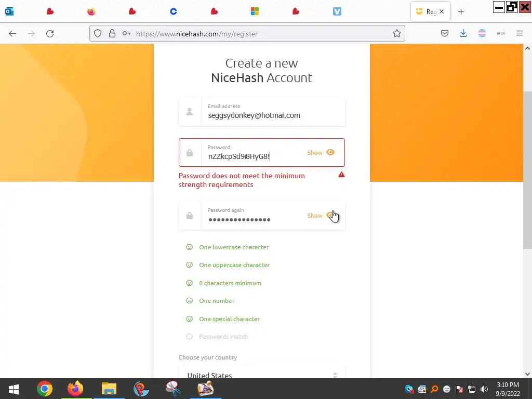
Task: Select the active NiceHash Register tab
Action: [425, 11]
